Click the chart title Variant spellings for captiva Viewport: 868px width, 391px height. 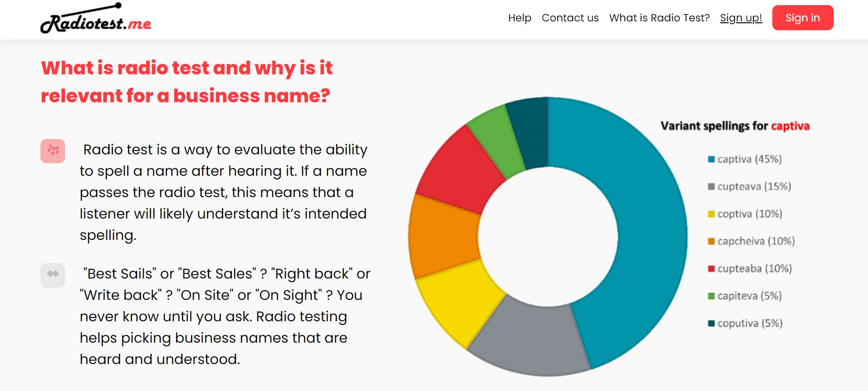click(735, 126)
